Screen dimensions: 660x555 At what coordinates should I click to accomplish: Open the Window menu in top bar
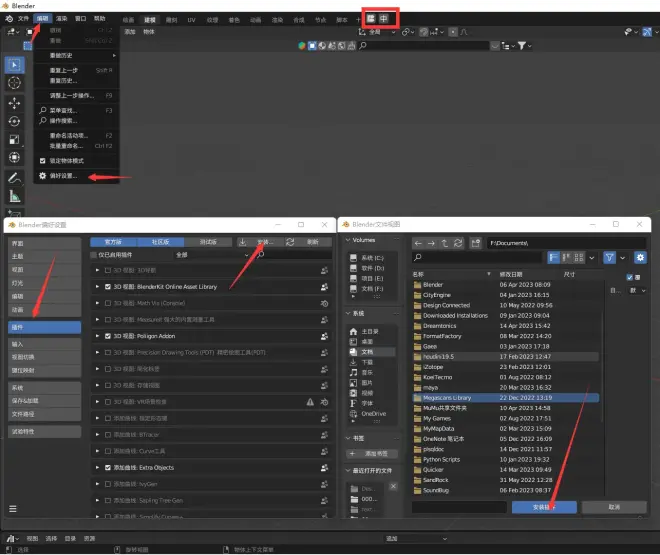80,19
